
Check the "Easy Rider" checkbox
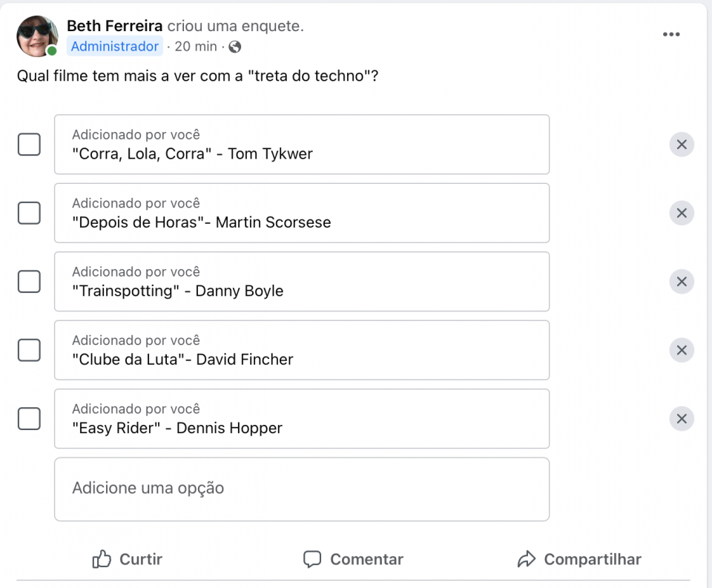point(29,419)
